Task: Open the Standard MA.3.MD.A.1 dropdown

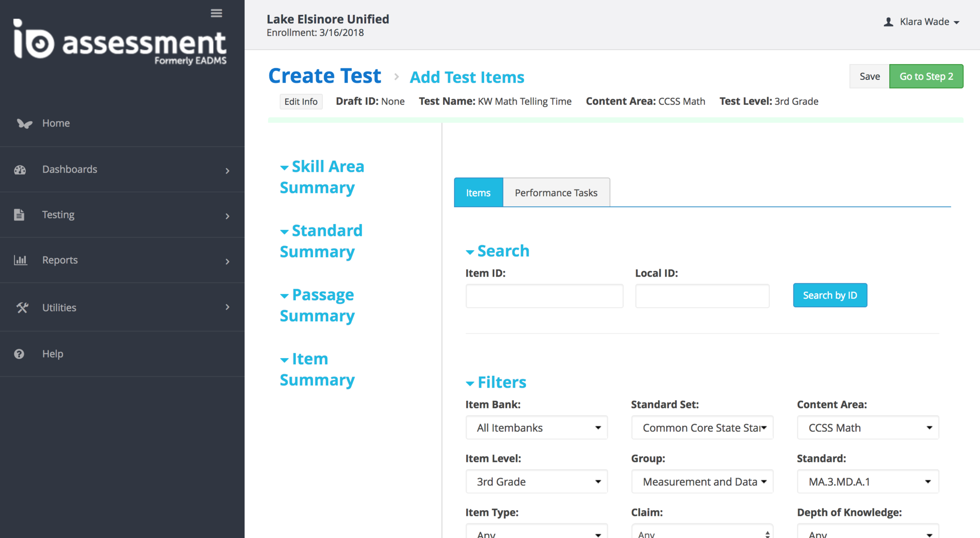Action: pos(868,482)
